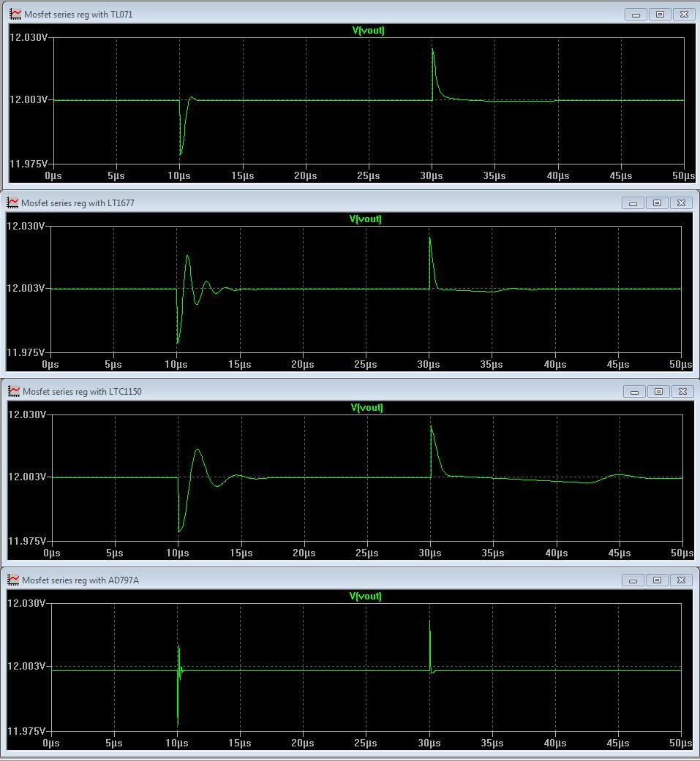Click the 11.975V axis label in the TL071 plot

tap(29, 164)
